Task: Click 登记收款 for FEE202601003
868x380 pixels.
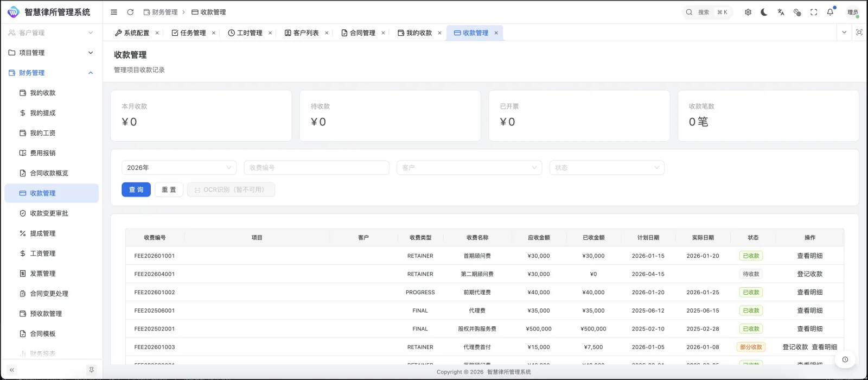Action: tap(795, 347)
